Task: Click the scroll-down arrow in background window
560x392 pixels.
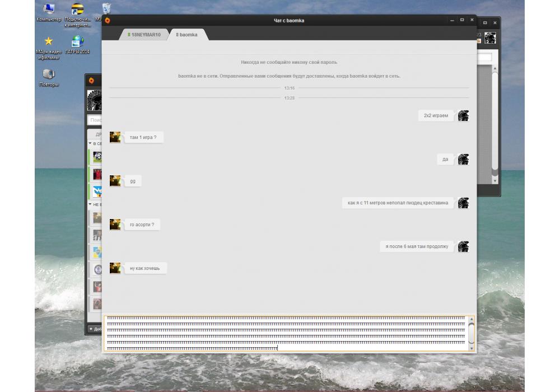Action: tap(494, 181)
